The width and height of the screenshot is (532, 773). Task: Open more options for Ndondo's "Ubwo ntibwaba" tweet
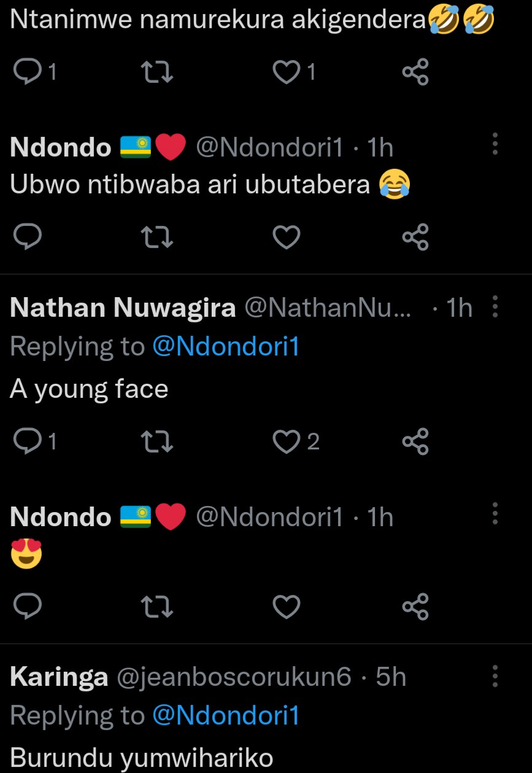click(x=495, y=145)
